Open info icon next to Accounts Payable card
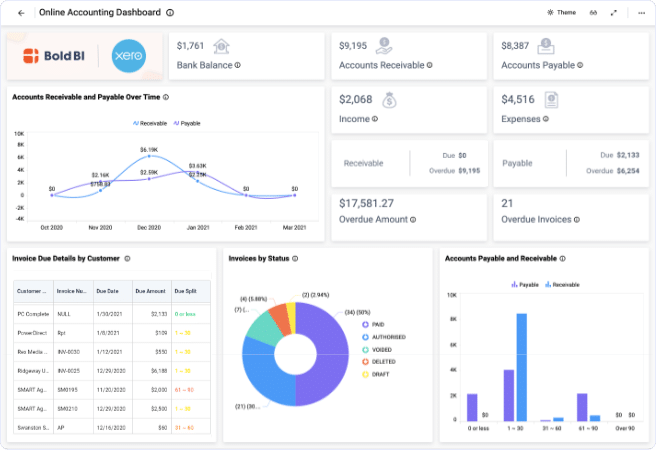Viewport: 656px width, 450px height. 580,65
